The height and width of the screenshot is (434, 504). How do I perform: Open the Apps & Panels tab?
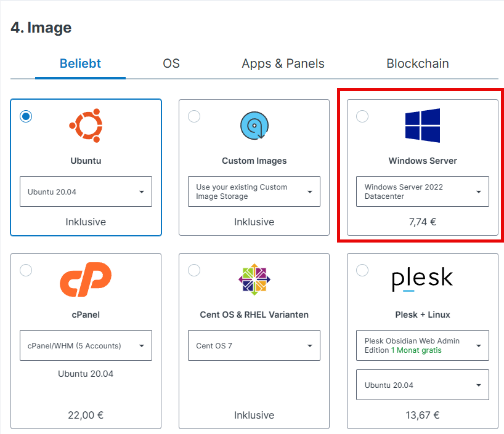pos(283,63)
